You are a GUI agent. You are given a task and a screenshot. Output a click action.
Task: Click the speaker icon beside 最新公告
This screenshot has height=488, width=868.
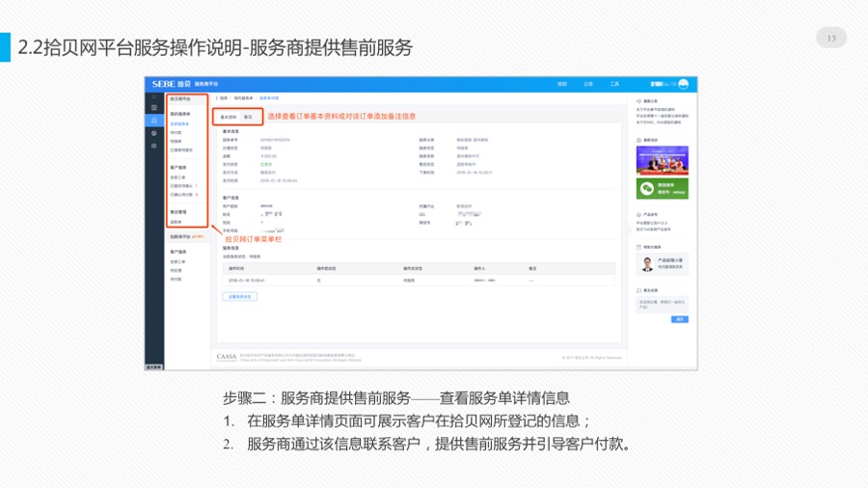point(638,101)
